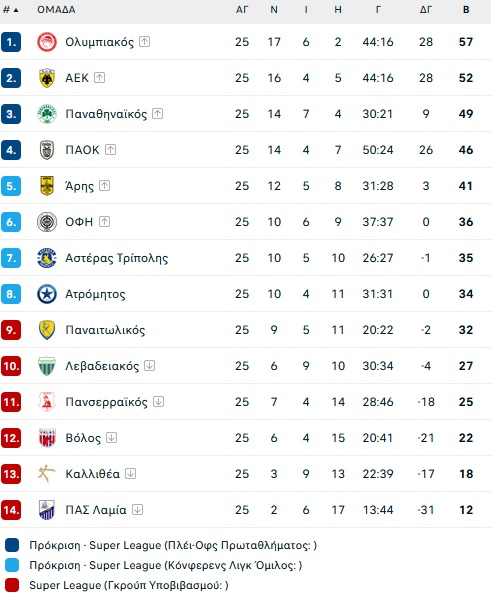Sort by rank using the # header arrow
The image size is (491, 600).
tap(11, 10)
